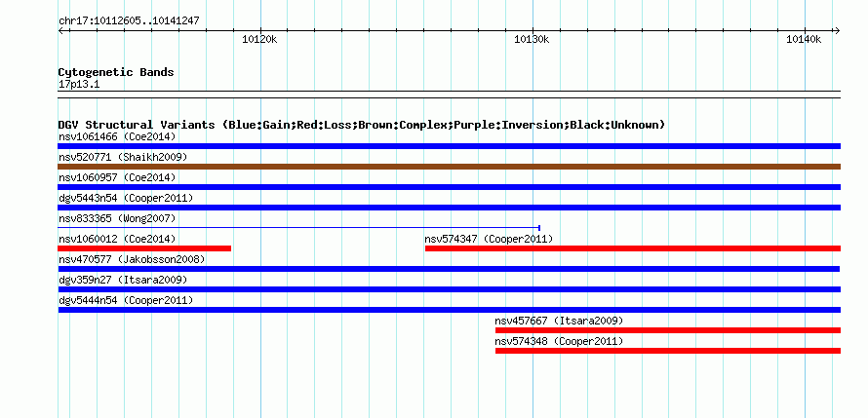Viewport: 868px width, 418px height.
Task: Click the nsv574348 (Cooper2011) label
Action: click(x=559, y=341)
